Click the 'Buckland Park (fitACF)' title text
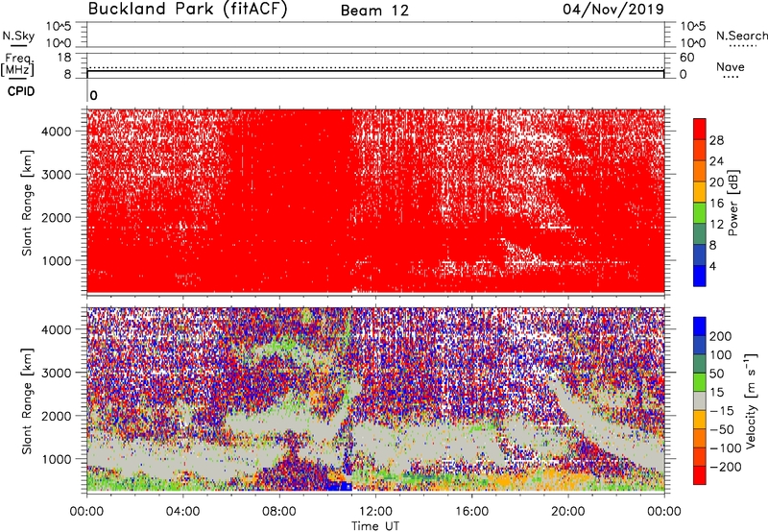 coord(187,9)
